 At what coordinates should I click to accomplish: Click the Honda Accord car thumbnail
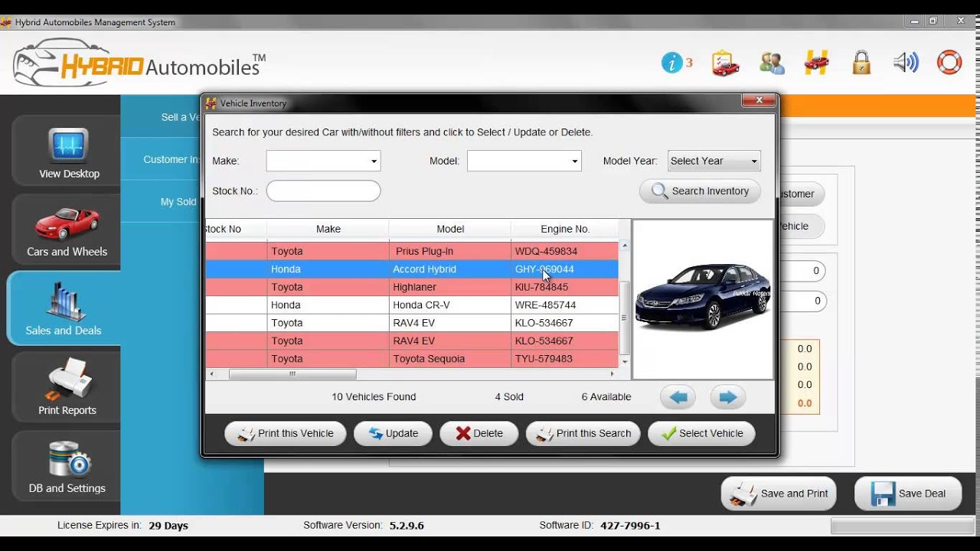tap(703, 298)
